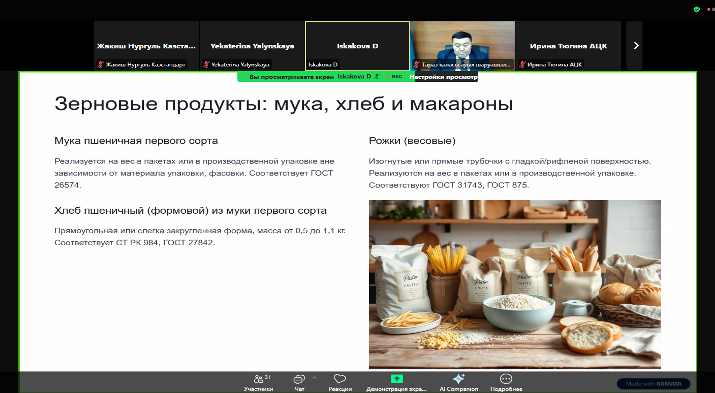Click muted mic icon on Yekaterina Yalynskaya tile
The image size is (715, 393).
[206, 65]
